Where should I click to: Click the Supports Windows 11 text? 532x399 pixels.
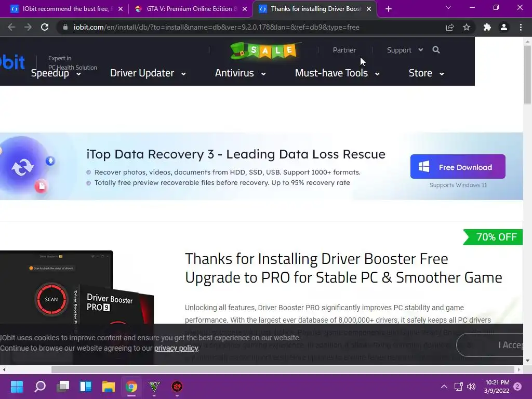458,185
